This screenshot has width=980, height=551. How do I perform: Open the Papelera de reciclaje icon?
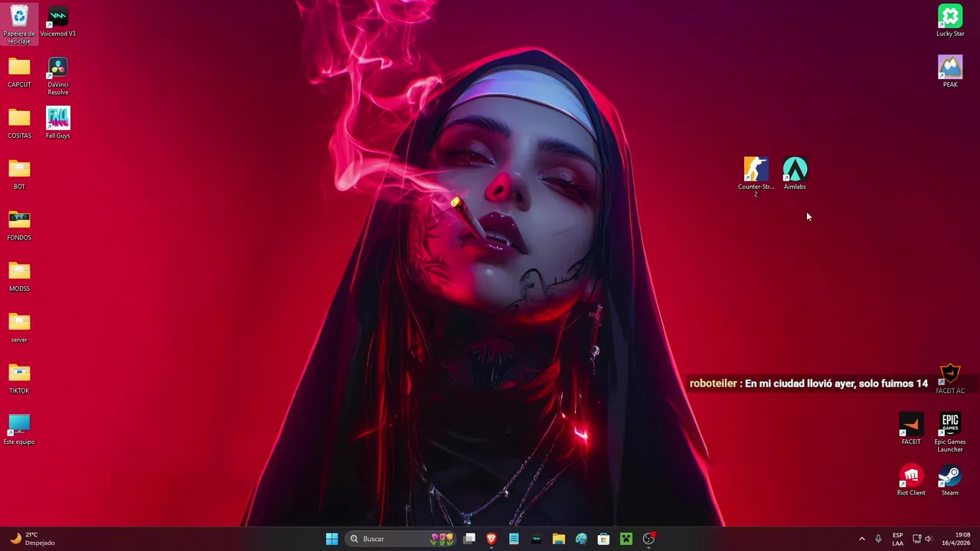click(19, 24)
